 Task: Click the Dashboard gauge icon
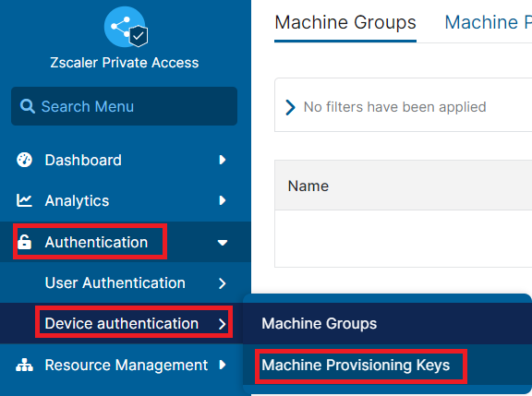[24, 160]
